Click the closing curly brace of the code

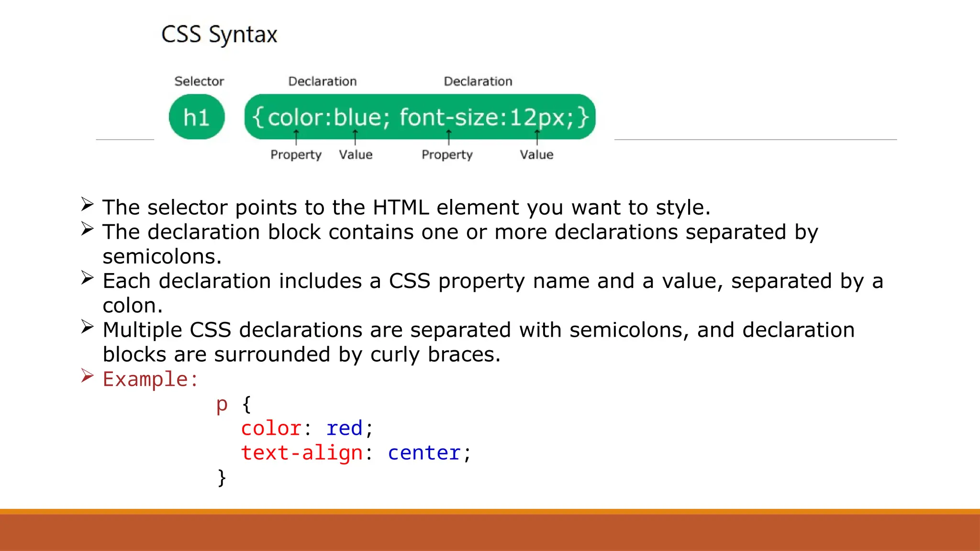click(222, 477)
